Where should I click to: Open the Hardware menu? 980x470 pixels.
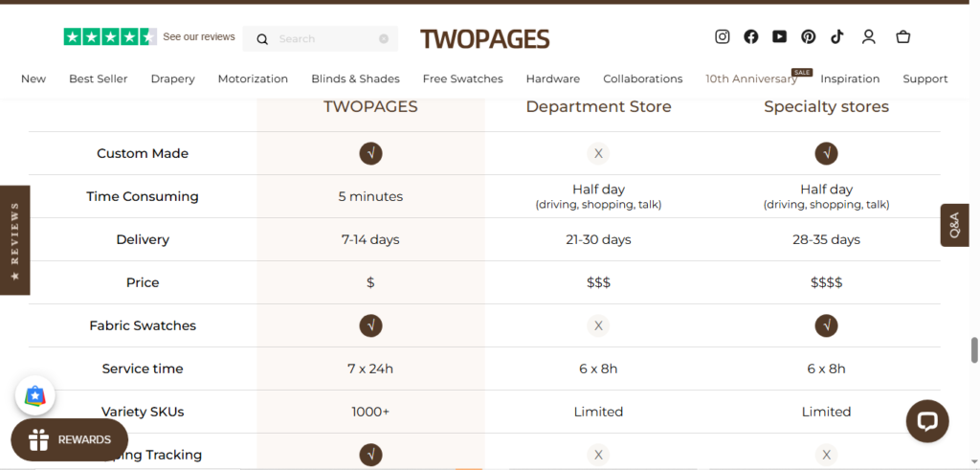[552, 78]
